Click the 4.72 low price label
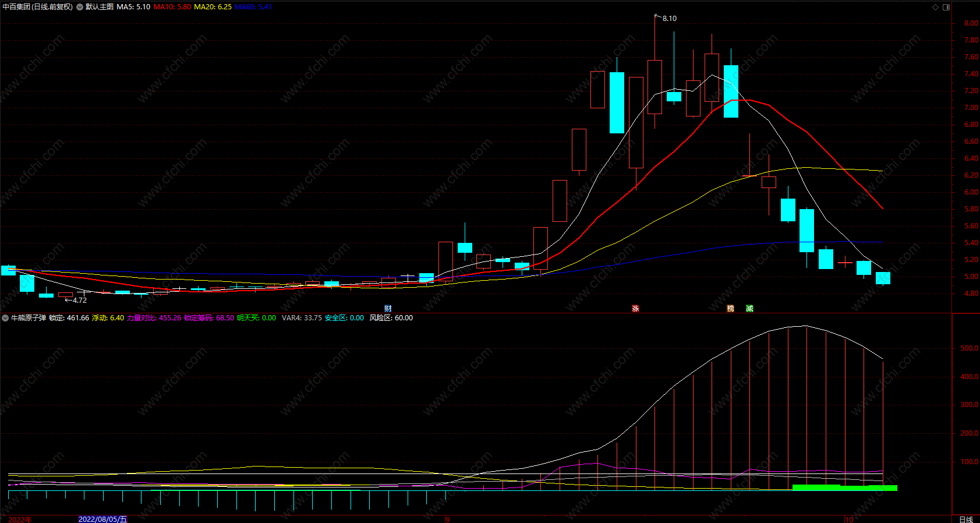 pos(80,301)
